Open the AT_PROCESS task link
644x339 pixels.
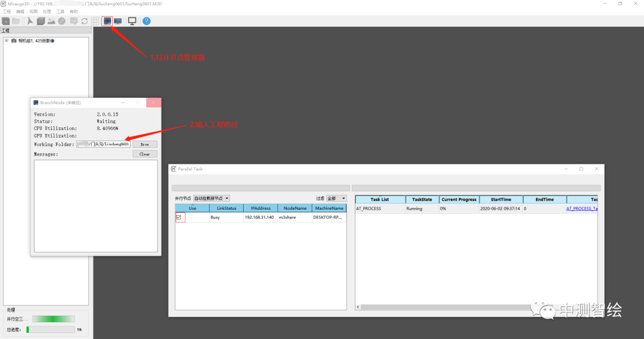(x=581, y=209)
